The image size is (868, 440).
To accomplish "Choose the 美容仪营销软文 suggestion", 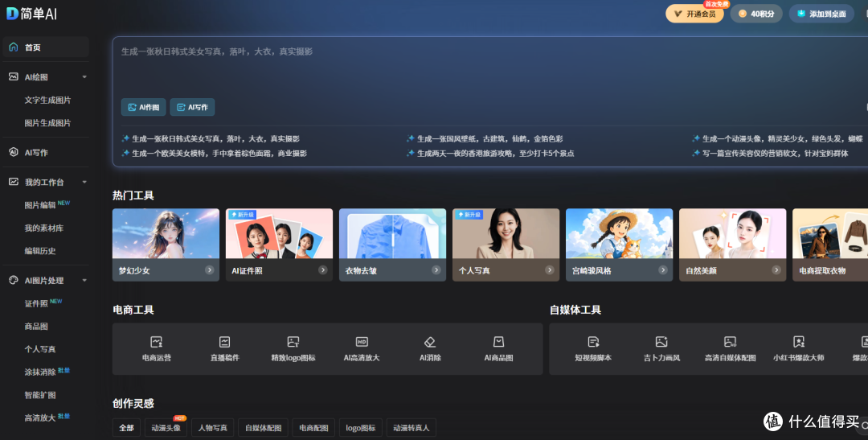I will (771, 153).
